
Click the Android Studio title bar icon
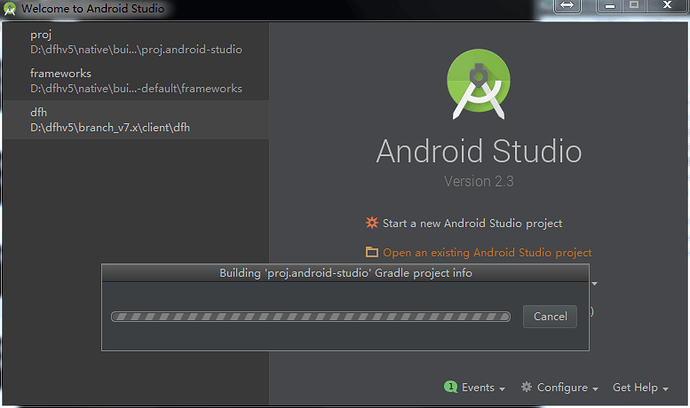[10, 9]
